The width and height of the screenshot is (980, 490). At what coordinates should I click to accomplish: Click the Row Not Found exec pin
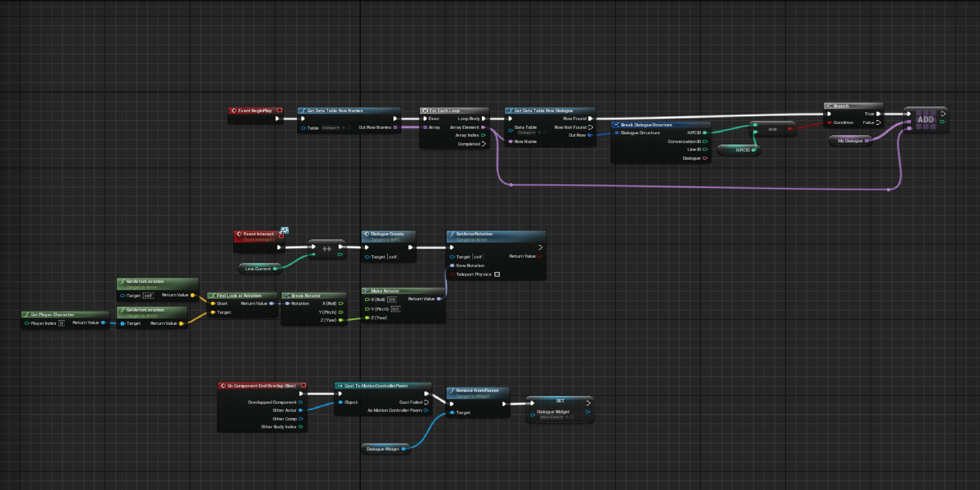tap(590, 127)
